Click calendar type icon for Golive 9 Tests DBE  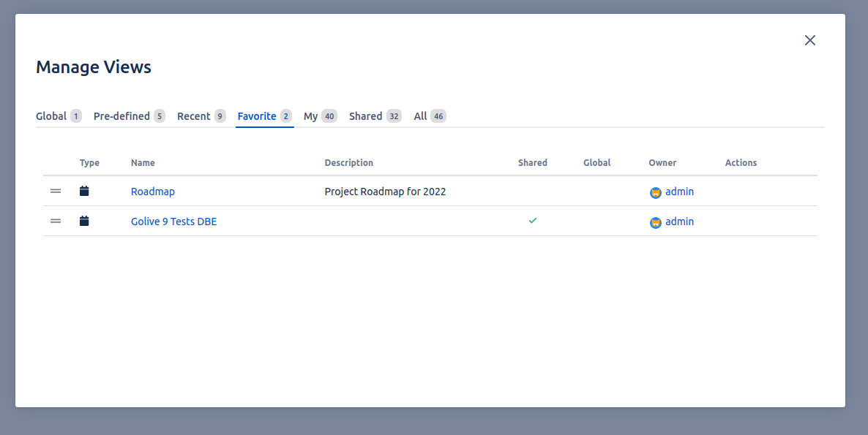click(84, 221)
